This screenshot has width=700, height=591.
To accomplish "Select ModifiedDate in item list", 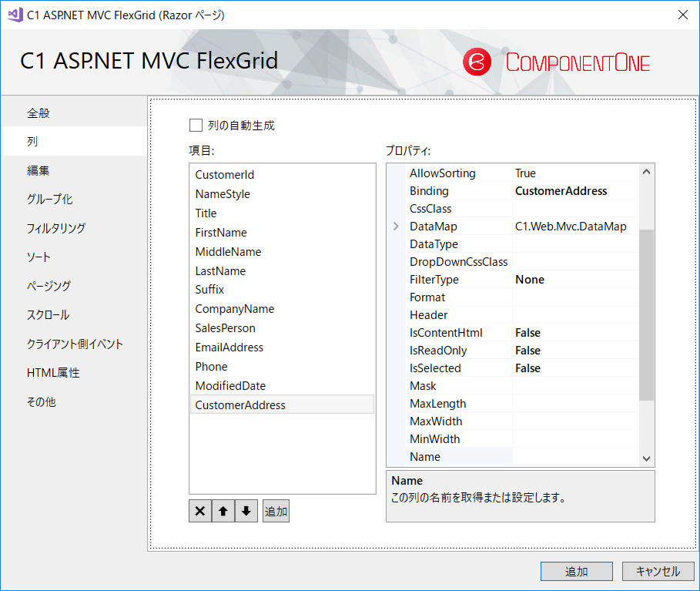I will pos(282,385).
